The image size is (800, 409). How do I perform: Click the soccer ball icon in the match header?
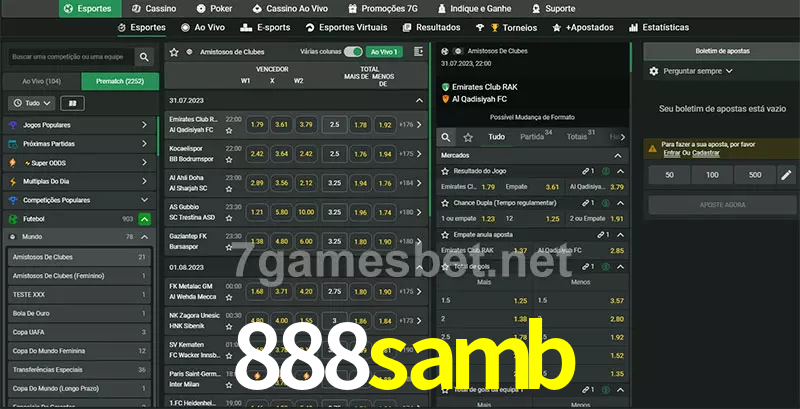(445, 52)
